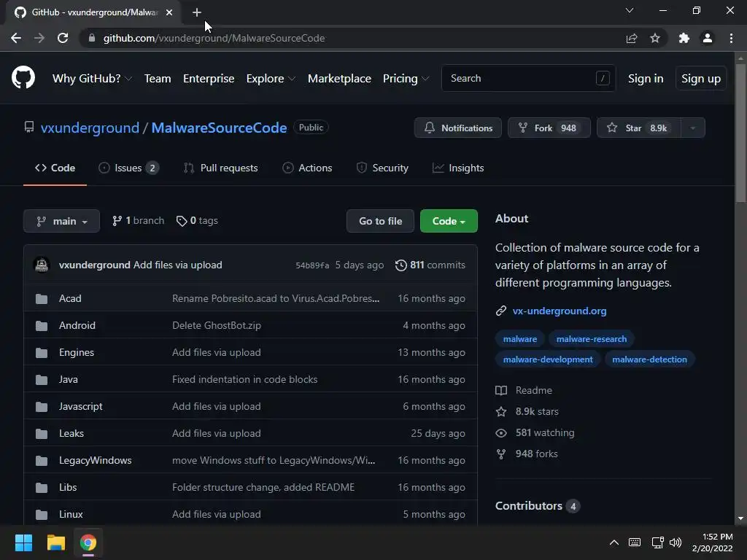
Task: Open the main branch selector dropdown
Action: (61, 221)
